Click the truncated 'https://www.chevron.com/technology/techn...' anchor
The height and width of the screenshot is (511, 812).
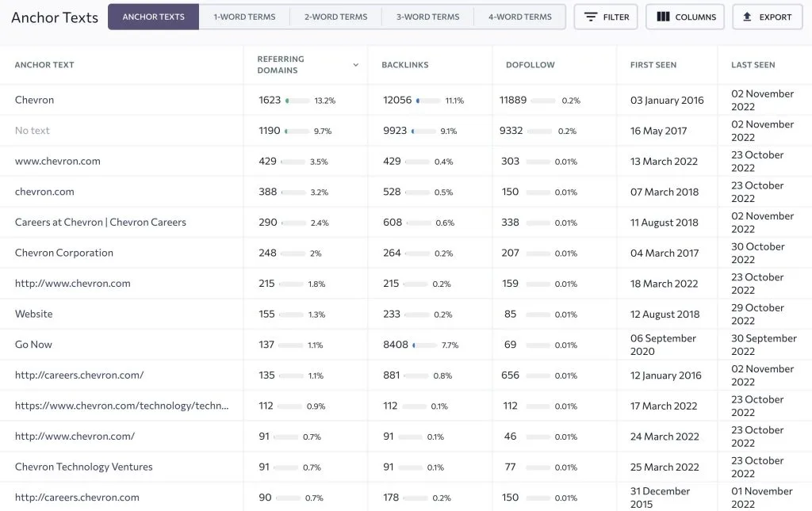pos(121,406)
